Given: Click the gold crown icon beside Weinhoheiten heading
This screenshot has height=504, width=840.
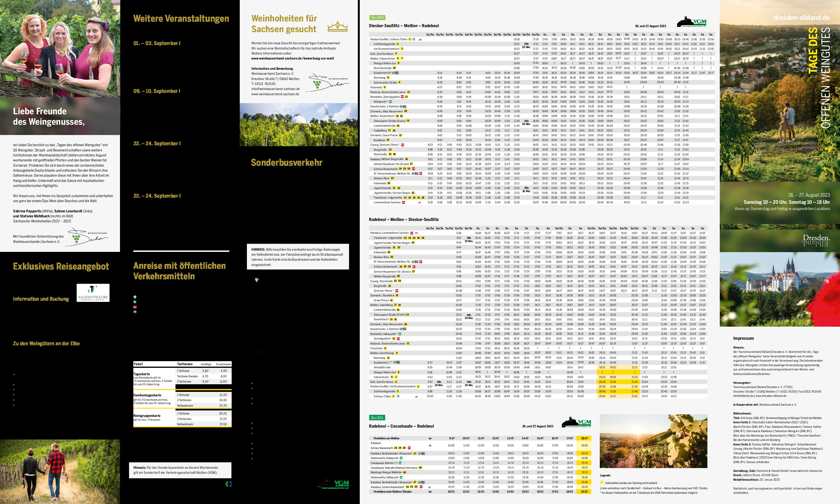Looking at the screenshot, I should 337,26.
